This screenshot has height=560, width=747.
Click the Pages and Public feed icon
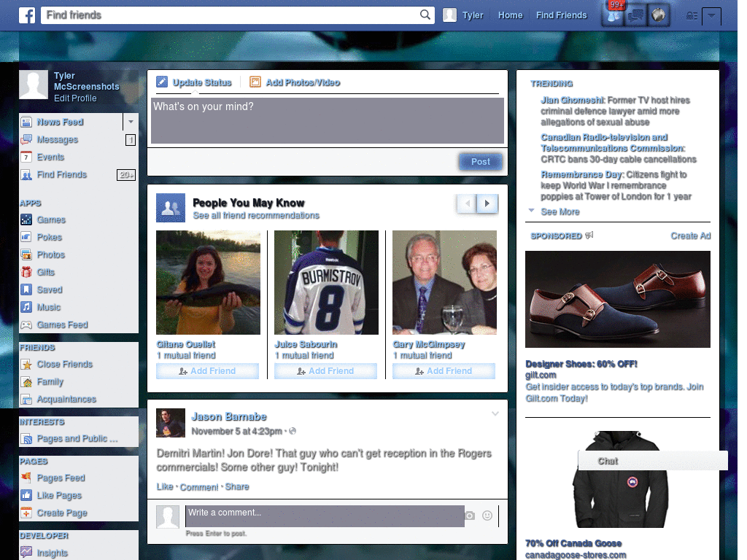click(x=27, y=438)
